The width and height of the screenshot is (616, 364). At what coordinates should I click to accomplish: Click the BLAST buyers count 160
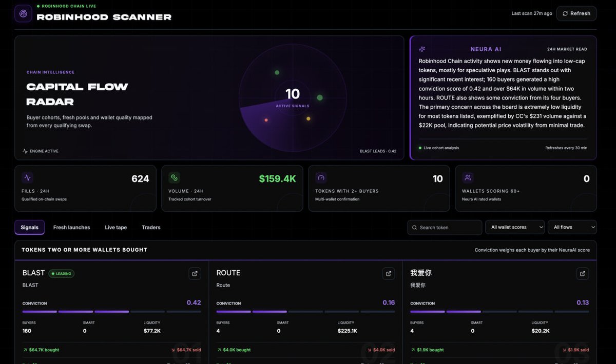coord(27,331)
